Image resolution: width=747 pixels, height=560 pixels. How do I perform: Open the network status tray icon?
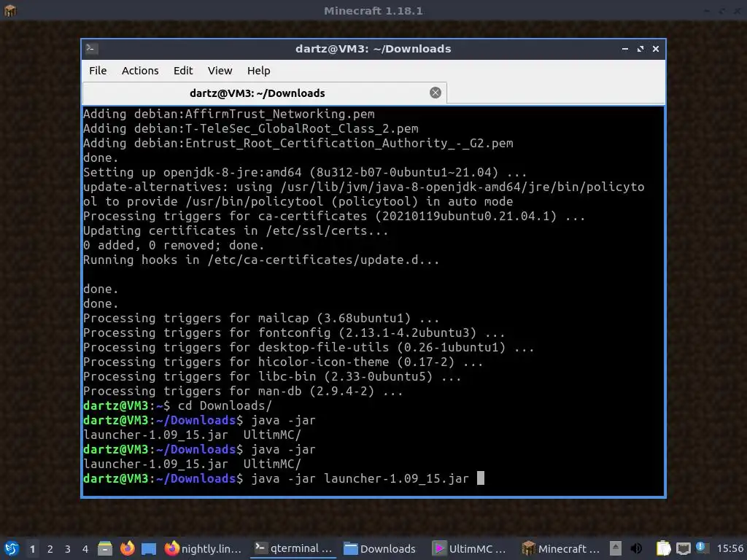click(x=683, y=548)
